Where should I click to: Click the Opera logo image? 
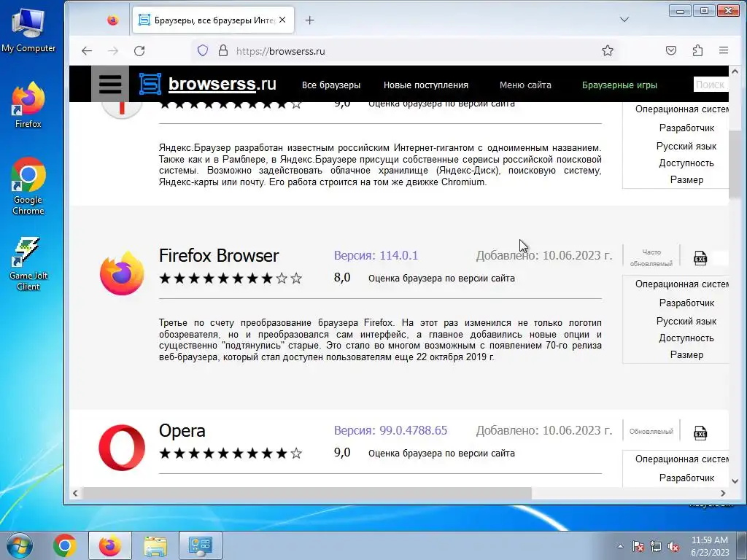(x=122, y=448)
